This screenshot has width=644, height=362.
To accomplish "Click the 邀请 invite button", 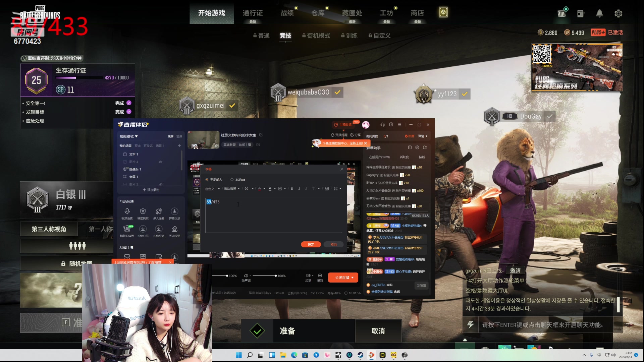I will click(515, 270).
